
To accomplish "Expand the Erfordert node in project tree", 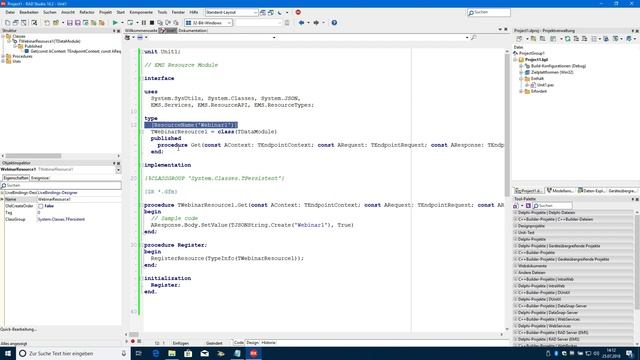I will pos(521,91).
